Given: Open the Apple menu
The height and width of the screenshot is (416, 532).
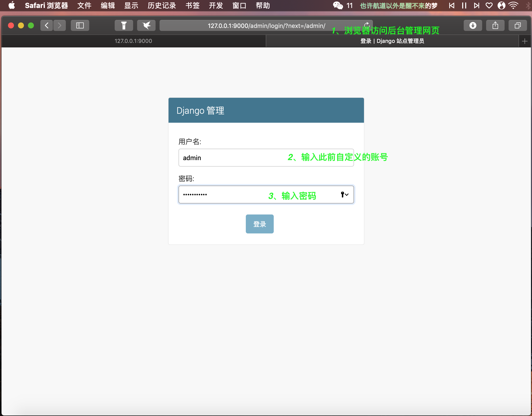Looking at the screenshot, I should pyautogui.click(x=11, y=5).
